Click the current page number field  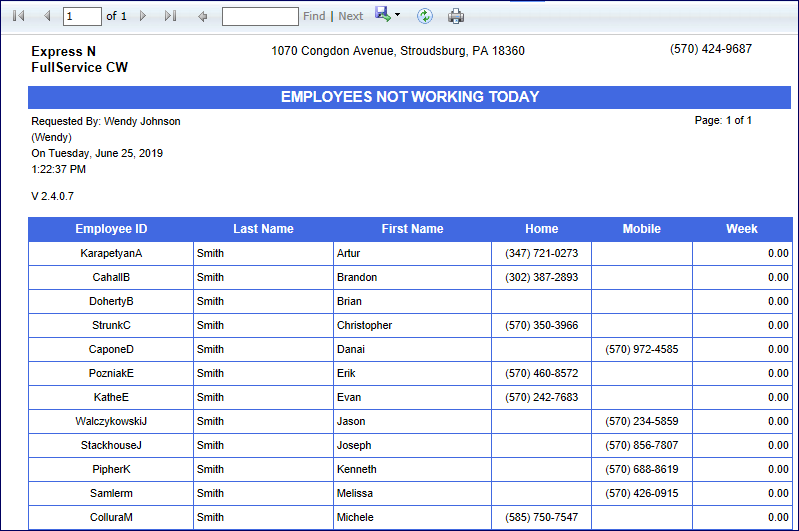tap(81, 16)
